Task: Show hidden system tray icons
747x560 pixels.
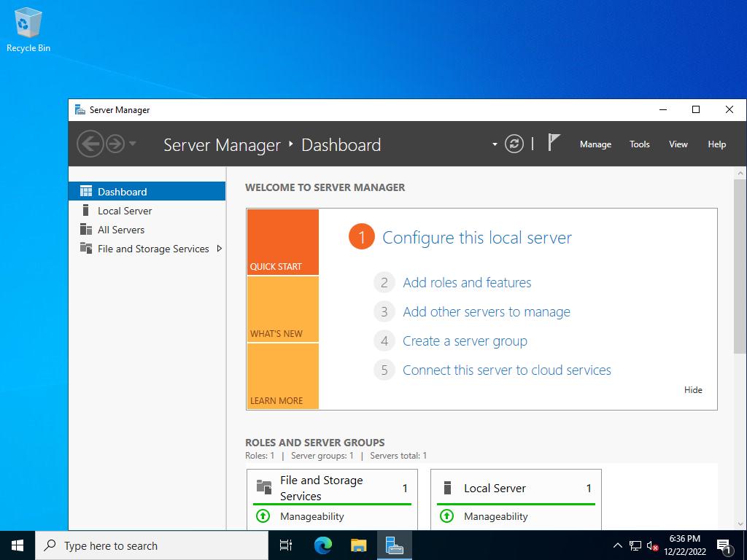Action: point(617,545)
